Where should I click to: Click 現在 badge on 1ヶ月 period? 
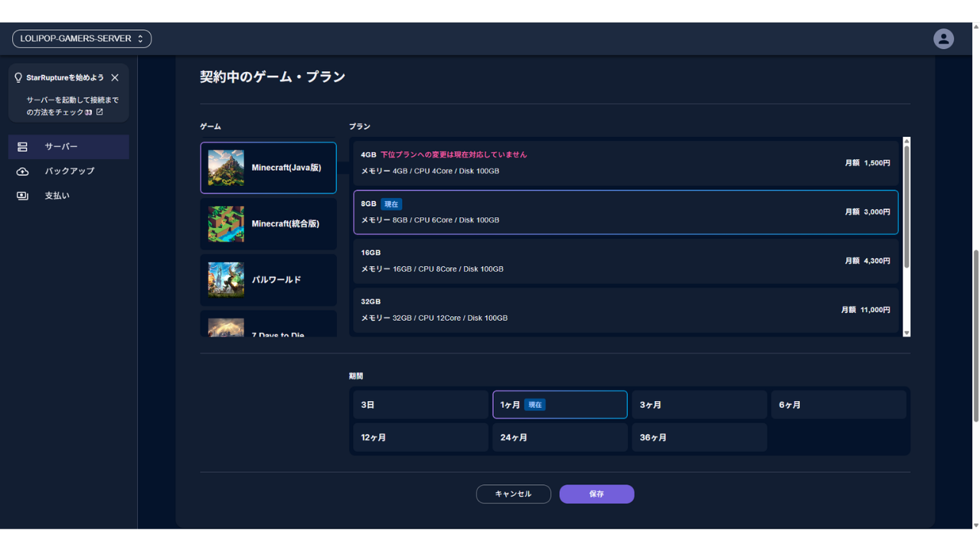535,405
